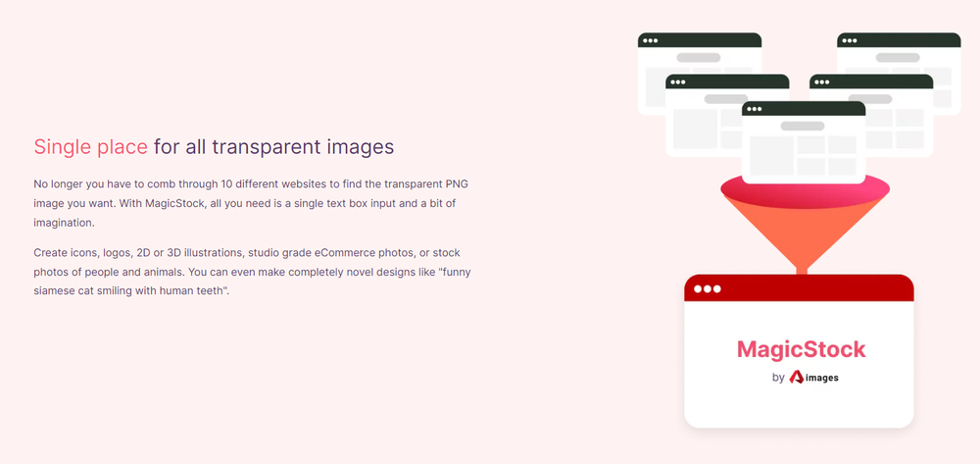Click the orange funnel illustration
The height and width of the screenshot is (464, 980).
tap(805, 225)
